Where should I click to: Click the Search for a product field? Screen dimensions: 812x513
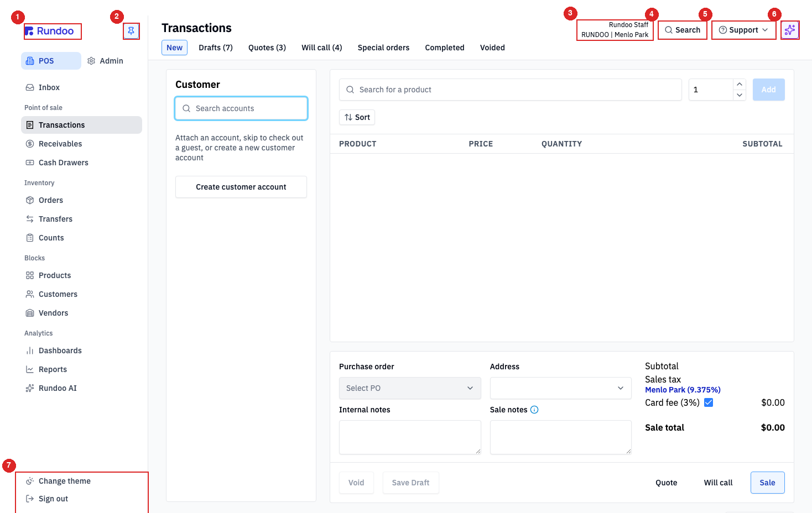[511, 90]
